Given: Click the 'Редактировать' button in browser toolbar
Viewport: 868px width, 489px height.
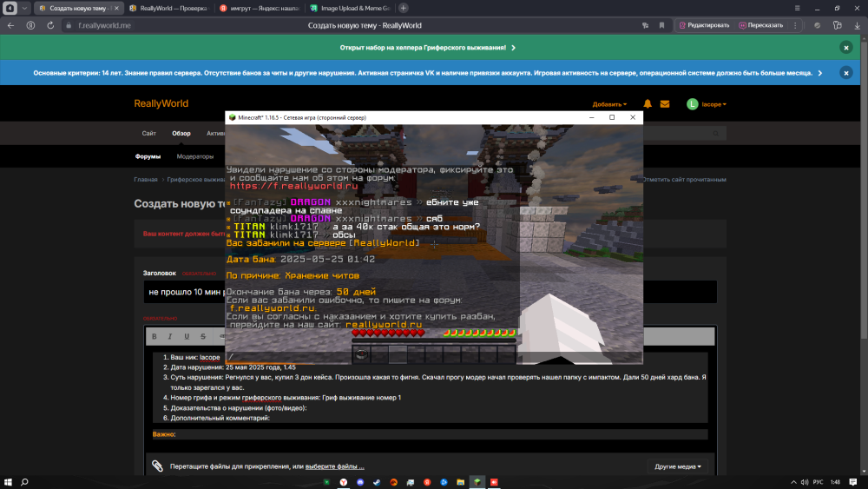Looking at the screenshot, I should coord(704,25).
